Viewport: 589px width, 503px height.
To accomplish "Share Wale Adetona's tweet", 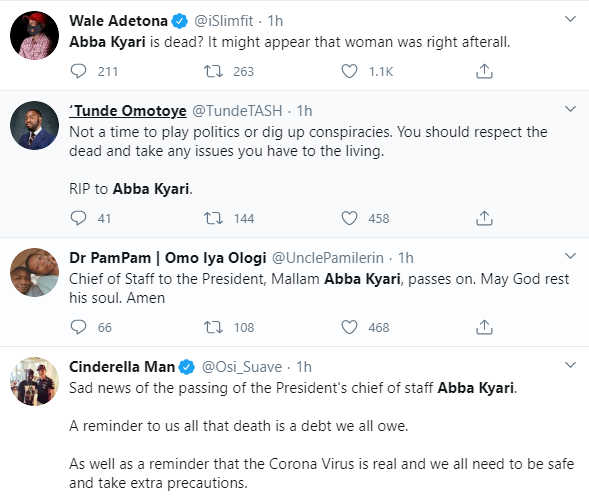I will (x=484, y=71).
